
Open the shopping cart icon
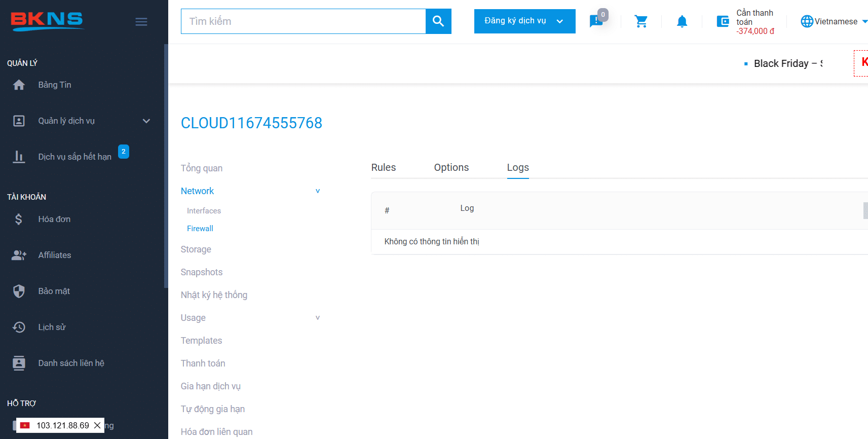coord(641,21)
